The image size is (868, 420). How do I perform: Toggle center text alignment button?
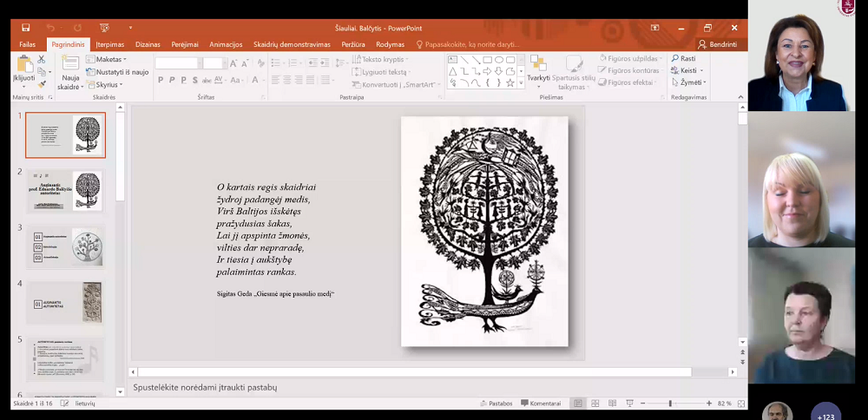pos(286,80)
